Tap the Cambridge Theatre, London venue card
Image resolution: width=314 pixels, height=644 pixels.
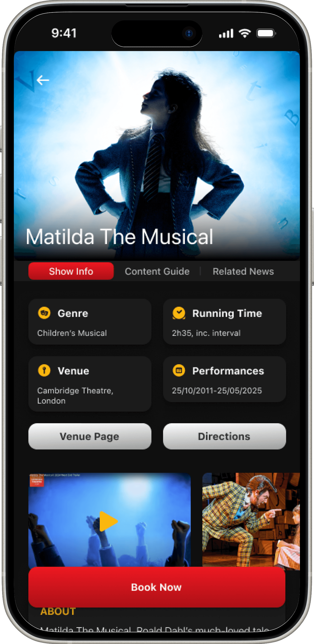click(90, 384)
